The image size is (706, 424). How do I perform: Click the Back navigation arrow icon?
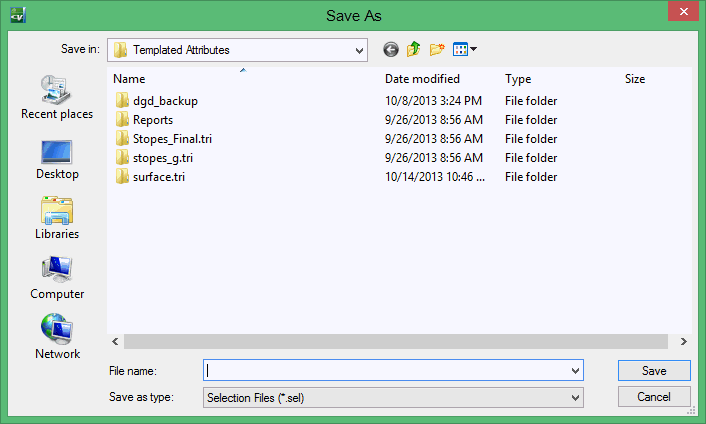pos(390,49)
